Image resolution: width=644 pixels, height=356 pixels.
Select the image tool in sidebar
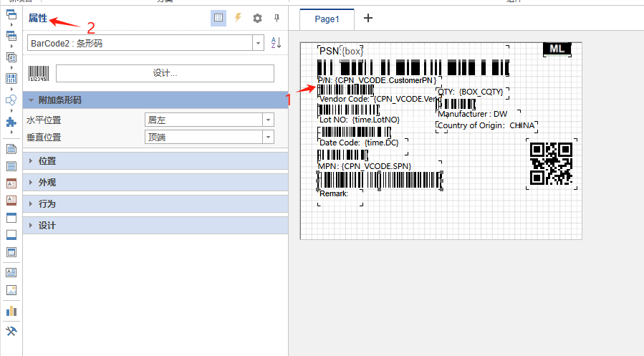tap(11, 290)
